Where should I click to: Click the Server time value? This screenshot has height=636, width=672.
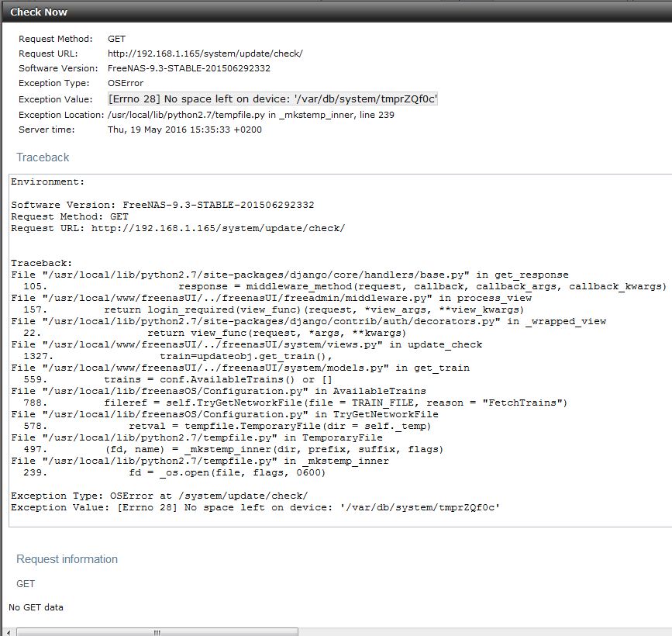point(184,130)
